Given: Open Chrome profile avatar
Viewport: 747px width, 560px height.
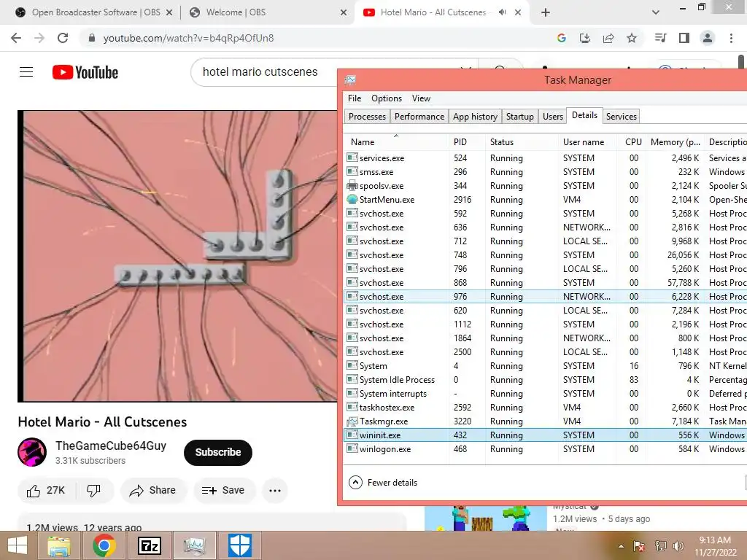Looking at the screenshot, I should coord(708,38).
